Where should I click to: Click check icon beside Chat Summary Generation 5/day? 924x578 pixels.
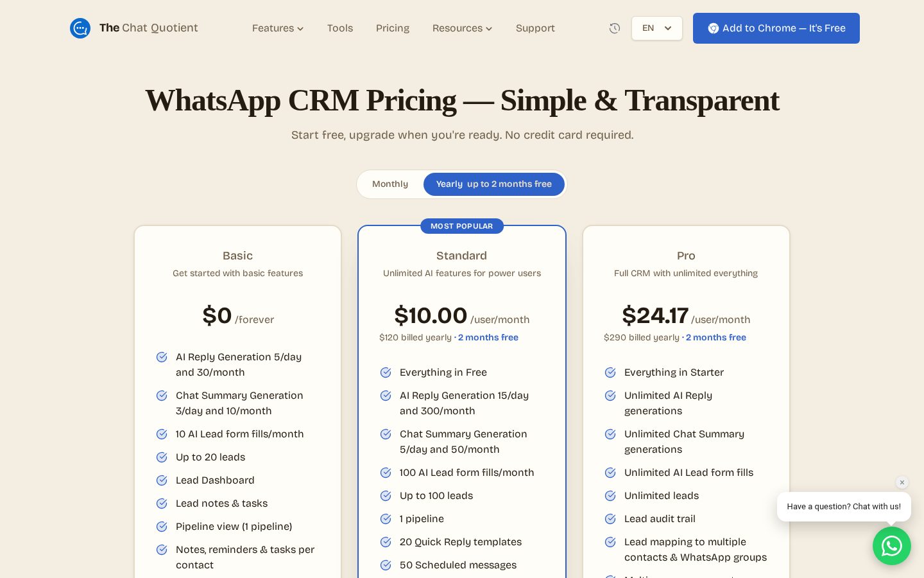386,434
